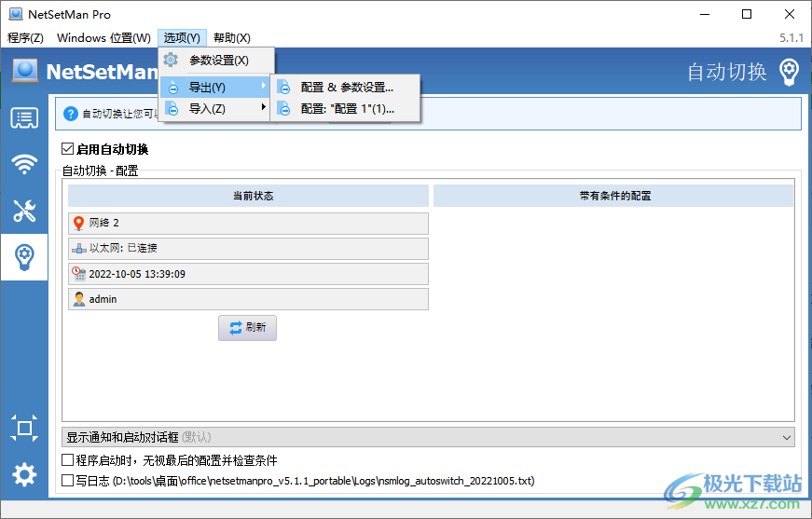Click the compact mode frame sidebar icon
This screenshot has height=519, width=812.
[x=24, y=428]
